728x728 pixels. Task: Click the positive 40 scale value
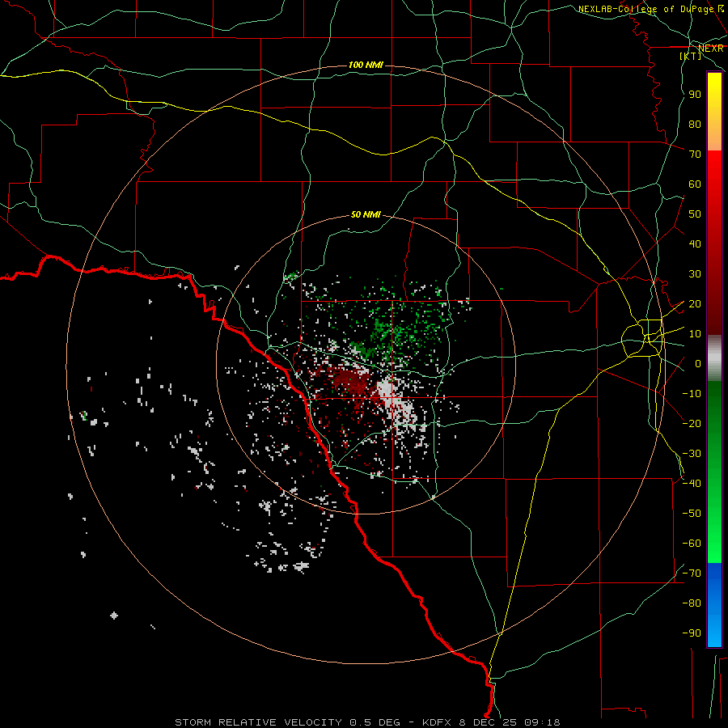(x=695, y=244)
